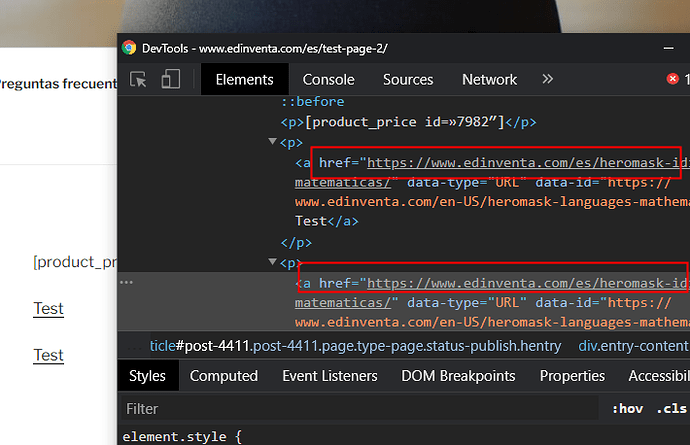
Task: Collapse the first <p> node containing Test link
Action: [x=272, y=142]
